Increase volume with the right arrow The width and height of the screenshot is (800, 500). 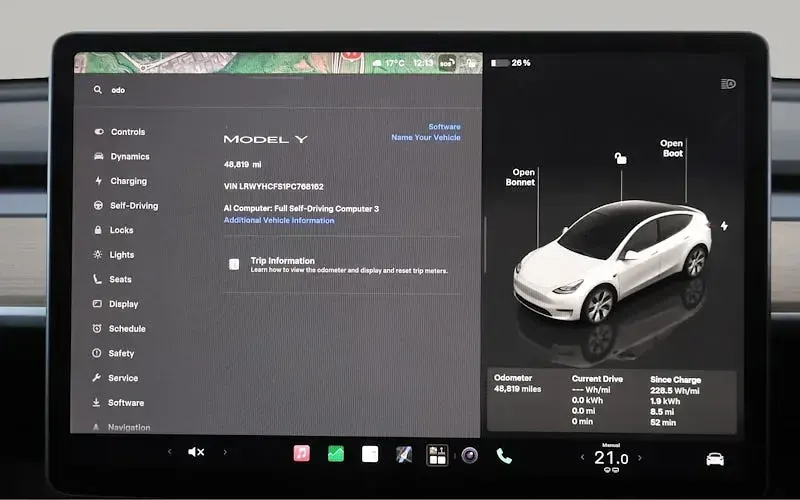(x=225, y=452)
